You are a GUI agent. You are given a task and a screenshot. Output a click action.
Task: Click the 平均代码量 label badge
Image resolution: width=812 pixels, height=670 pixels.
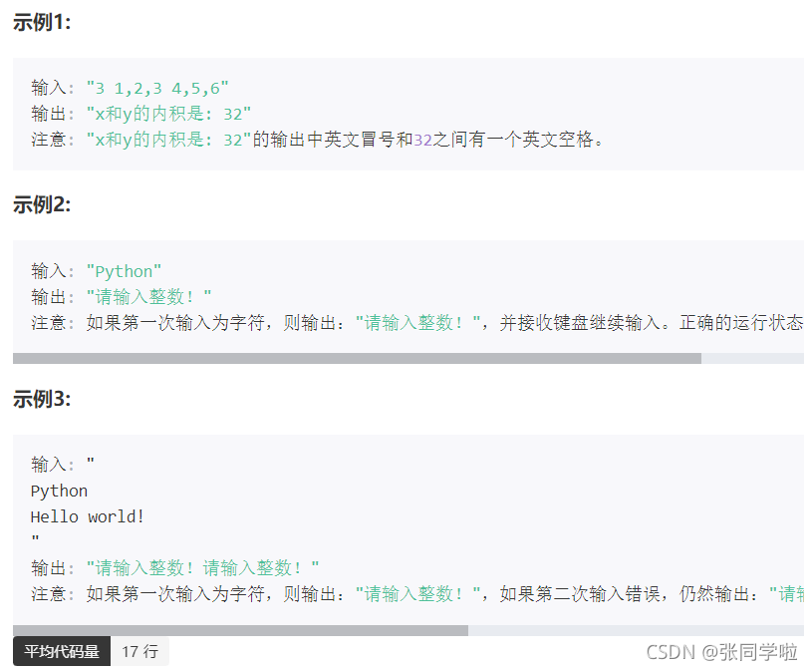pos(62,651)
